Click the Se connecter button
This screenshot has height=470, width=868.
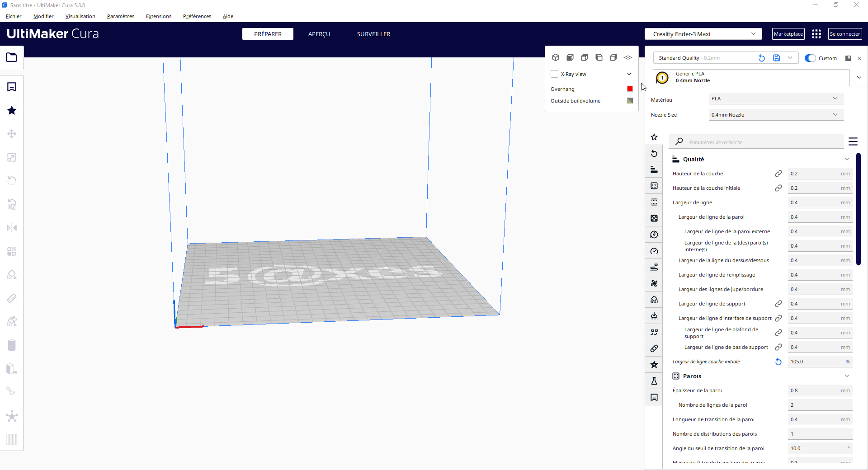pos(844,34)
